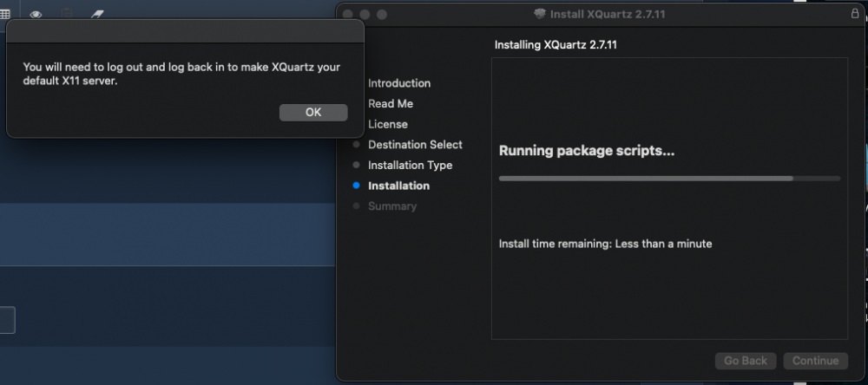Click the installation progress bar

669,178
